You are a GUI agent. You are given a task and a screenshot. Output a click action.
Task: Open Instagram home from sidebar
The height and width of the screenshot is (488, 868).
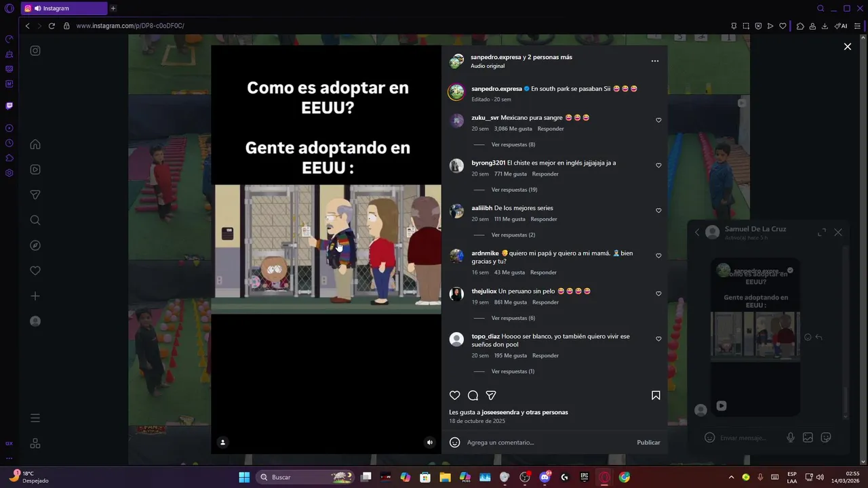click(35, 144)
